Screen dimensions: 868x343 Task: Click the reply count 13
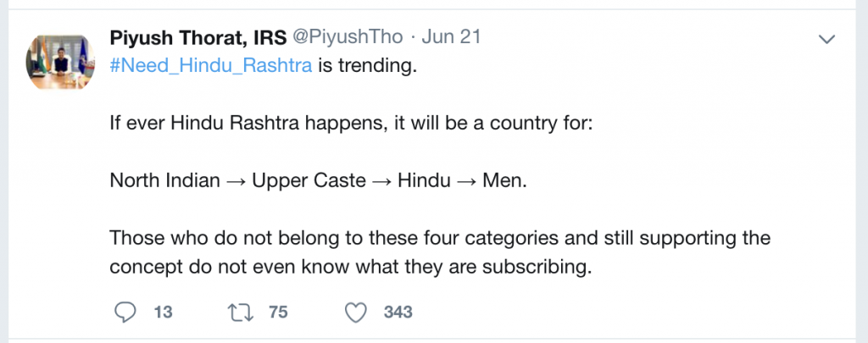164,313
